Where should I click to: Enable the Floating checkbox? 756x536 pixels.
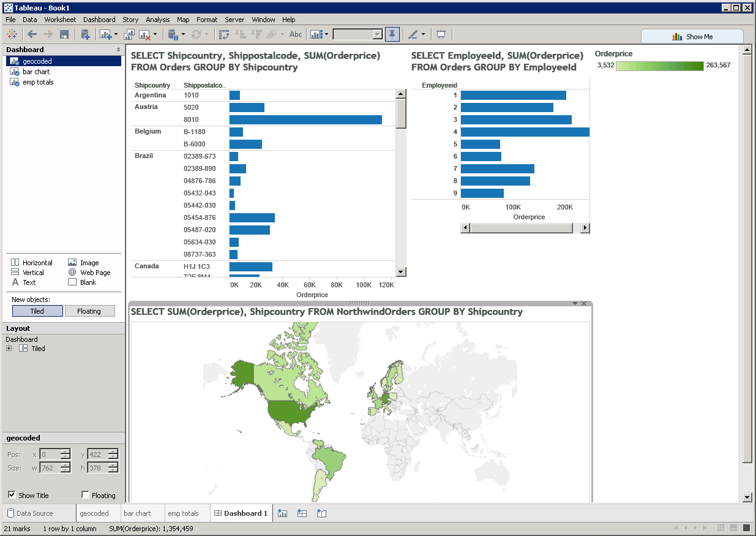click(x=86, y=495)
